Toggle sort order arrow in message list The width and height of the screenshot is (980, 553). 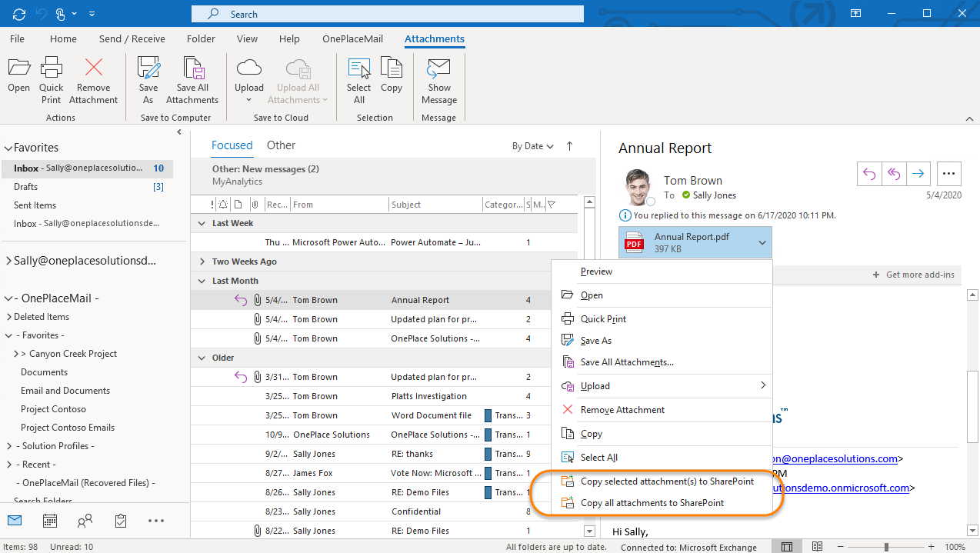point(569,146)
